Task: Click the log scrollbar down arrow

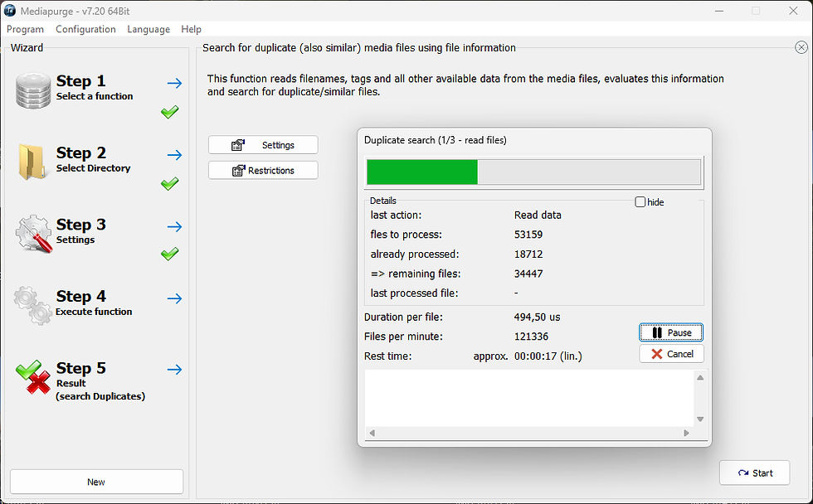Action: 700,419
